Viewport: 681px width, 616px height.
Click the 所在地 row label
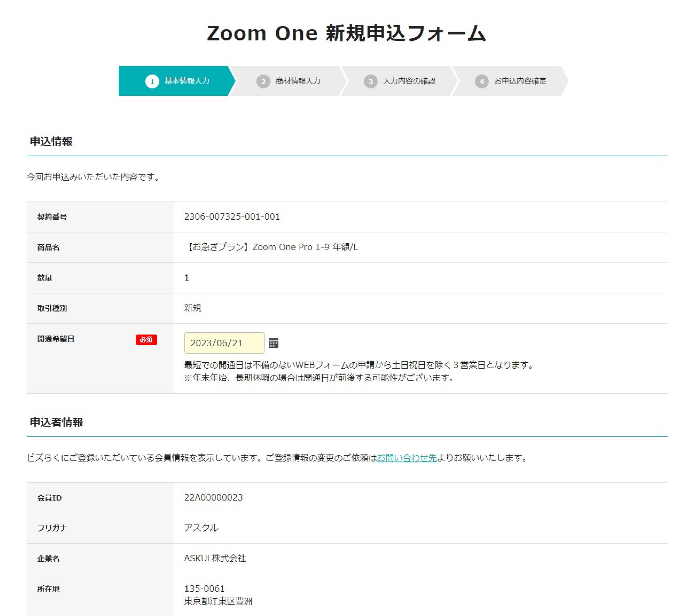tap(48, 589)
